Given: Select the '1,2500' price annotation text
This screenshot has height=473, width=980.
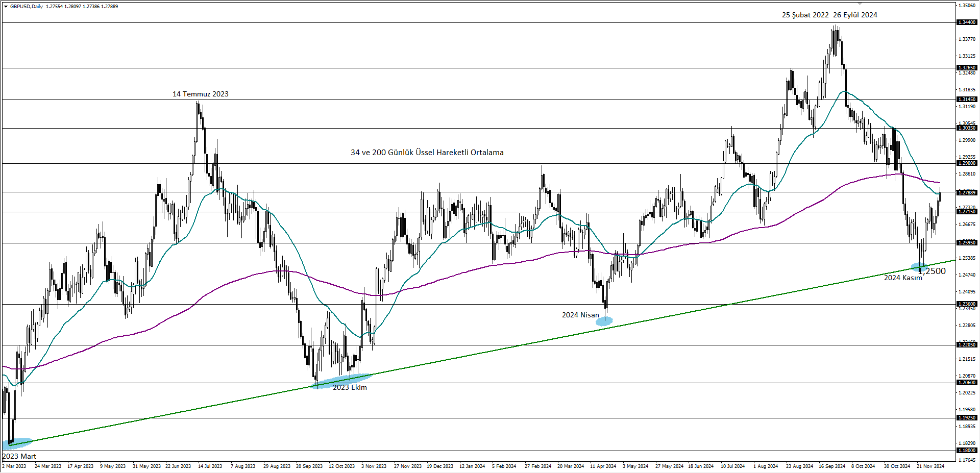Looking at the screenshot, I should coord(932,271).
